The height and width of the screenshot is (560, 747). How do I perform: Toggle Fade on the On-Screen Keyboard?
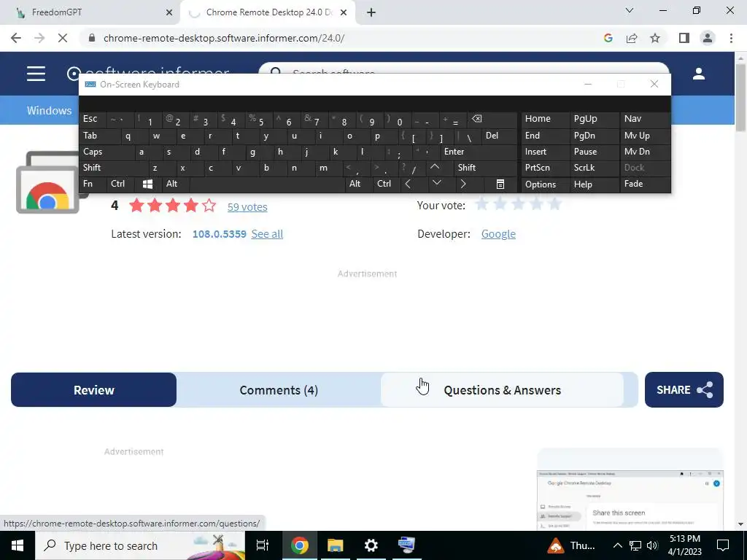645,184
